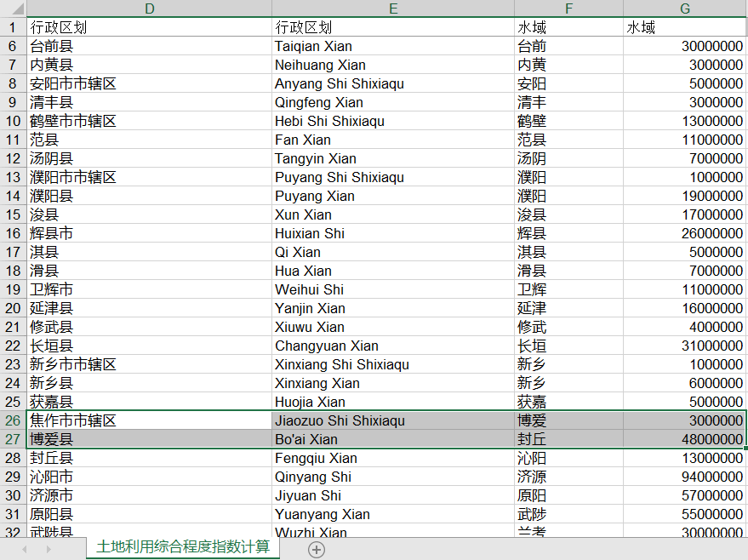Select row 1 header
This screenshot has height=560, width=748.
point(13,27)
